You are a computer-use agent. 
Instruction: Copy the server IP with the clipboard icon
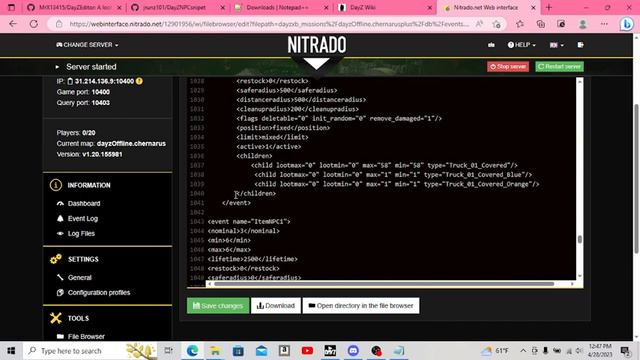tap(70, 81)
